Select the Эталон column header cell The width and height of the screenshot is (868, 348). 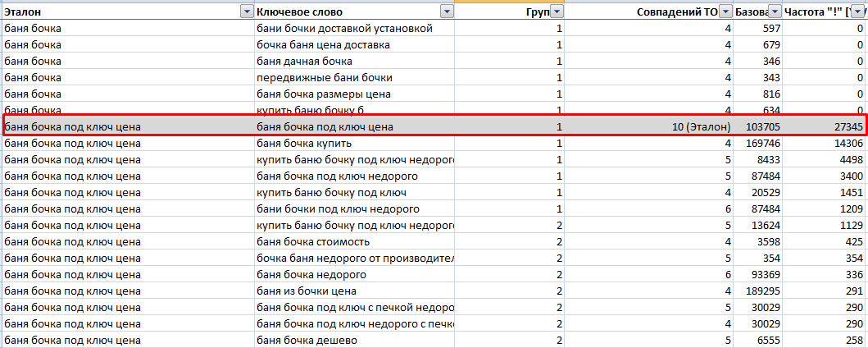pyautogui.click(x=127, y=12)
